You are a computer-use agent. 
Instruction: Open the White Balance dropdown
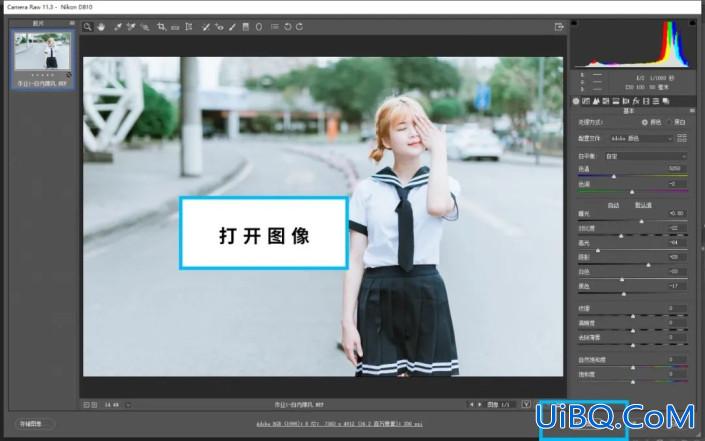646,156
